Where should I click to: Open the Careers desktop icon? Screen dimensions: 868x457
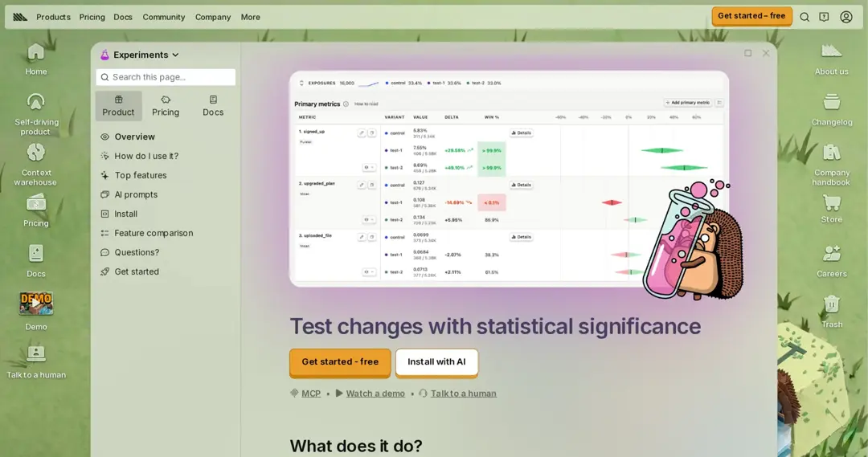832,261
